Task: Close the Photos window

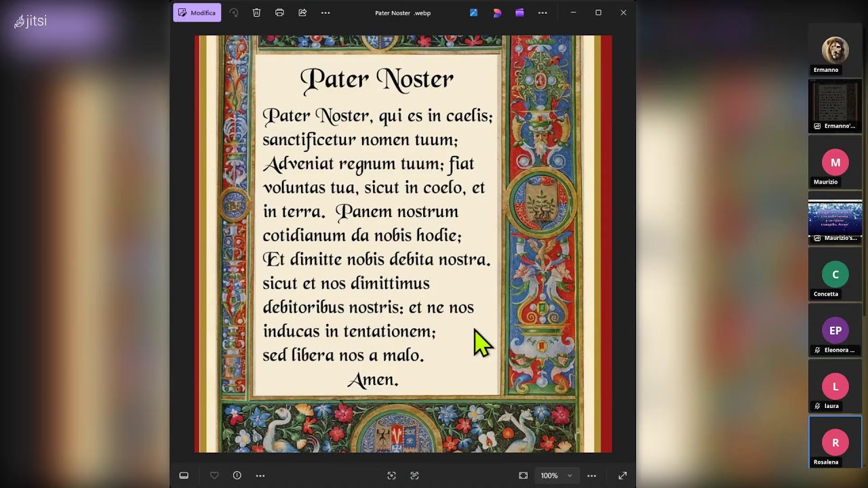Action: [x=623, y=13]
